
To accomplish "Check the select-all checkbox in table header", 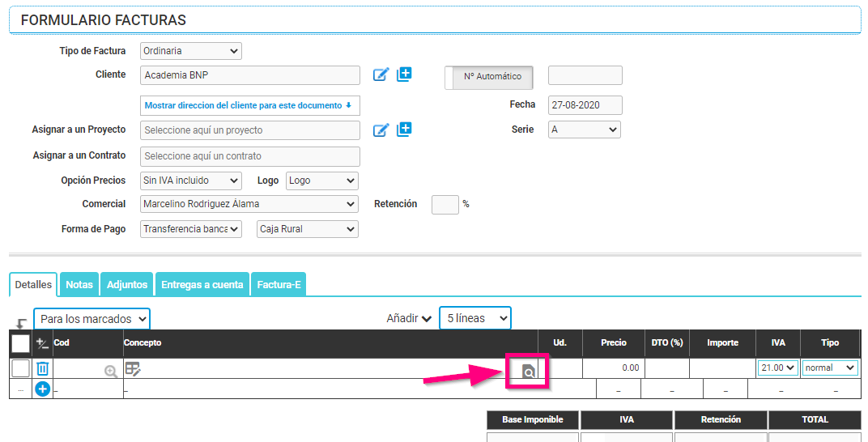I will click(x=20, y=343).
